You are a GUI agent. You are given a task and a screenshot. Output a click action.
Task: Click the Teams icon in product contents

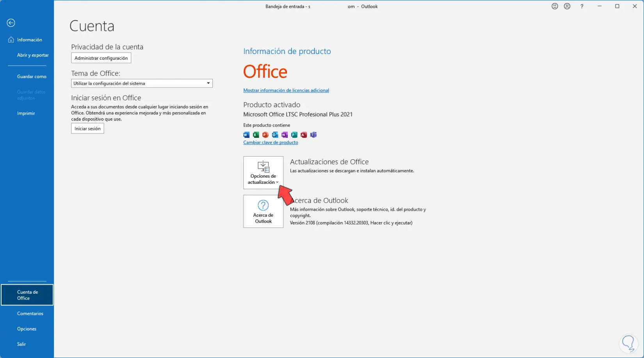[x=313, y=135]
